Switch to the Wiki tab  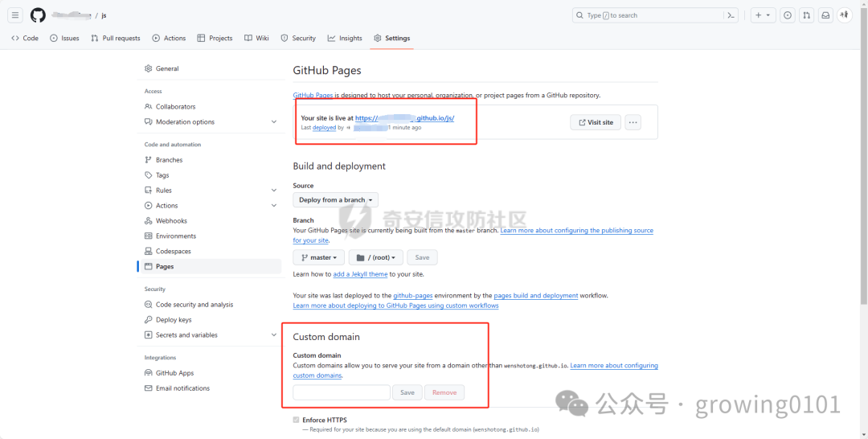(257, 39)
